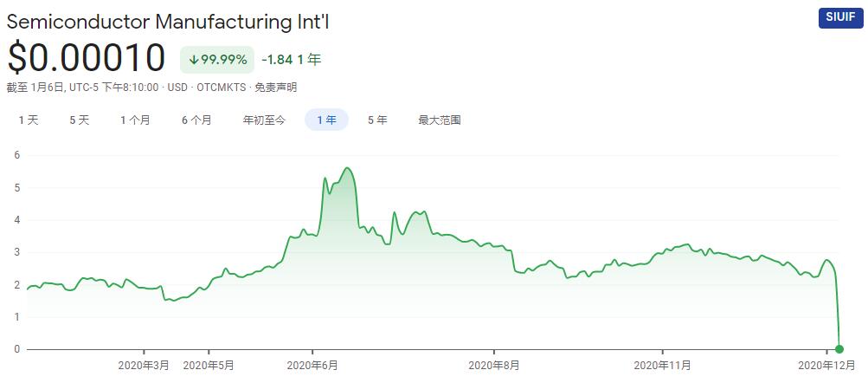
Task: Select the 1天 time range
Action: (29, 120)
